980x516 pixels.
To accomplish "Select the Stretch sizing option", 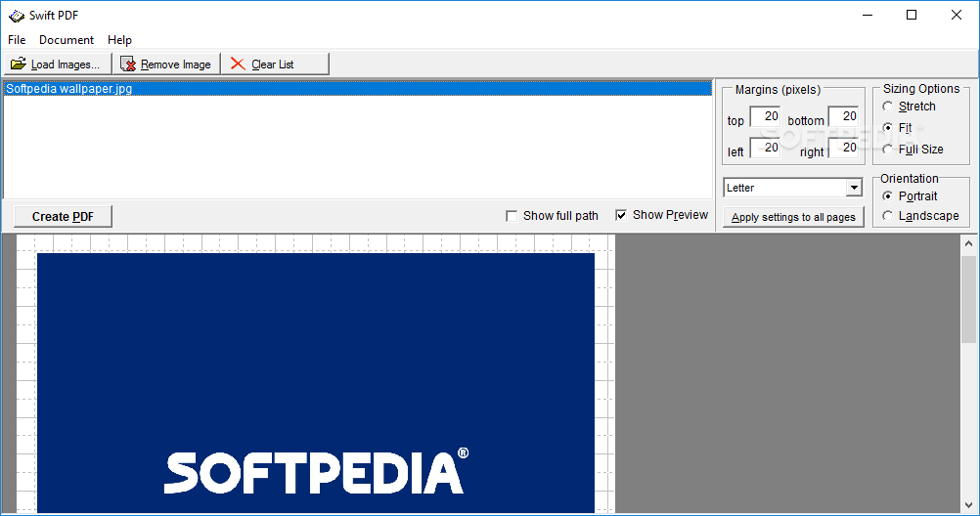I will click(887, 107).
